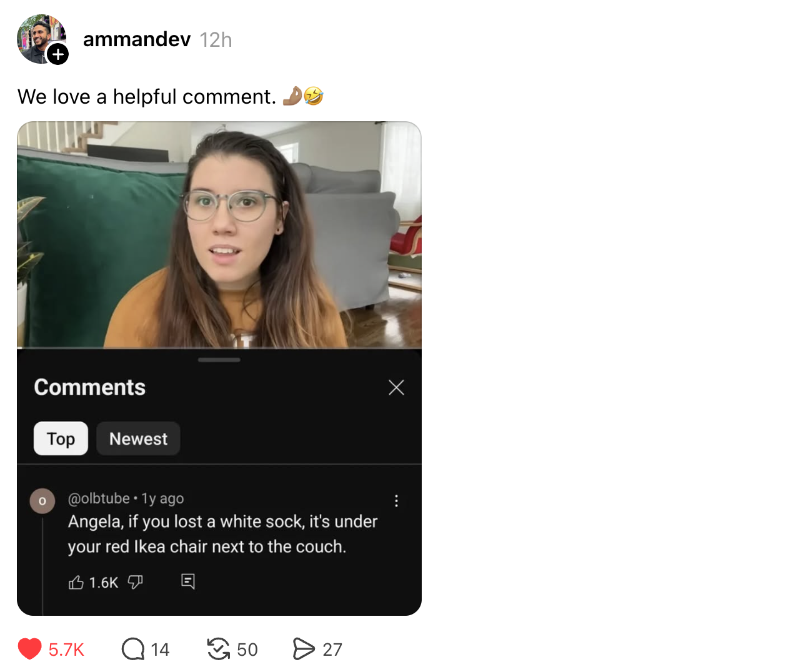Open the reply icon under the comment
Screen dimensions: 796x672
(x=188, y=581)
